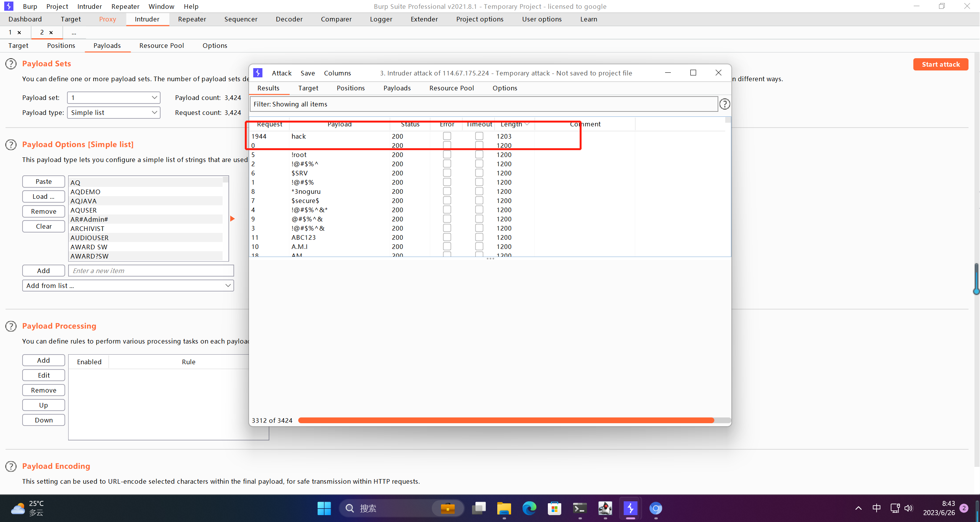Toggle Error checkbox for request 1944
This screenshot has height=522, width=980.
click(447, 135)
